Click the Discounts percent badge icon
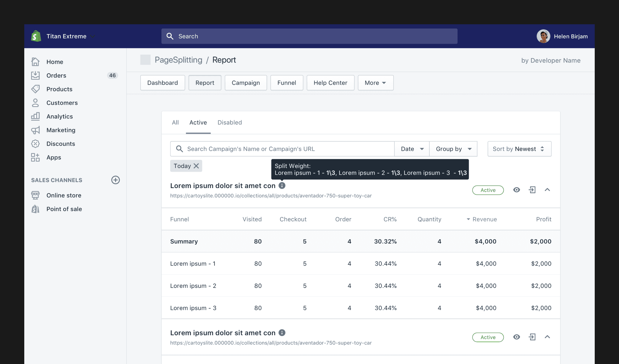This screenshot has width=619, height=364. coord(36,144)
